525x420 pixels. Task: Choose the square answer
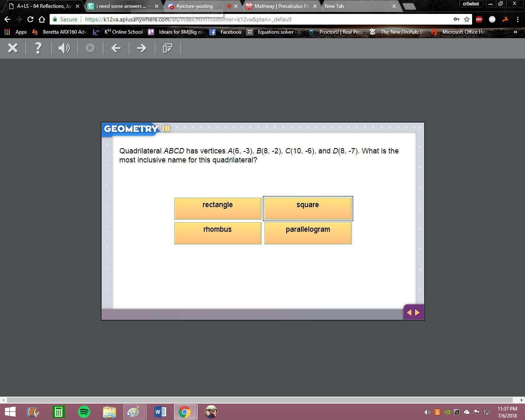(308, 208)
